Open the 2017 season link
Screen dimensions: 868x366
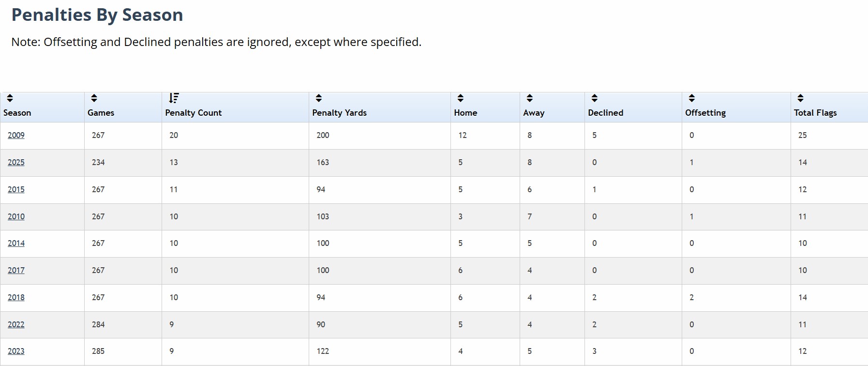(16, 271)
